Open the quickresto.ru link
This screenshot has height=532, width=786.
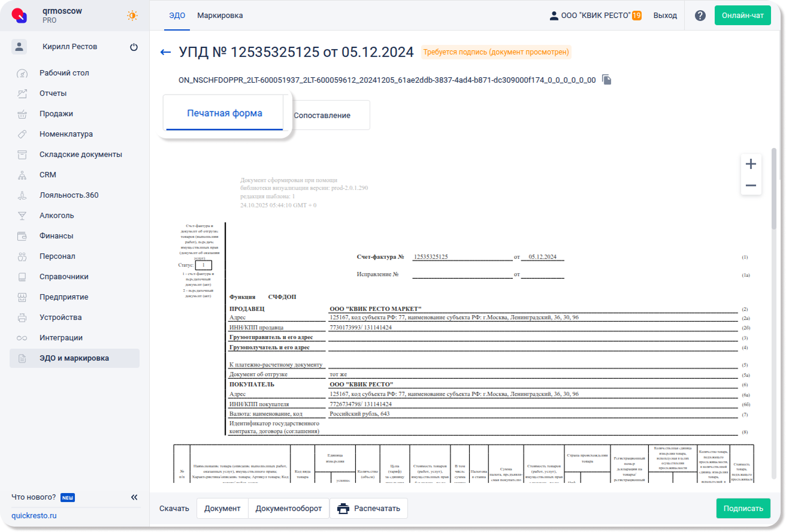[34, 516]
